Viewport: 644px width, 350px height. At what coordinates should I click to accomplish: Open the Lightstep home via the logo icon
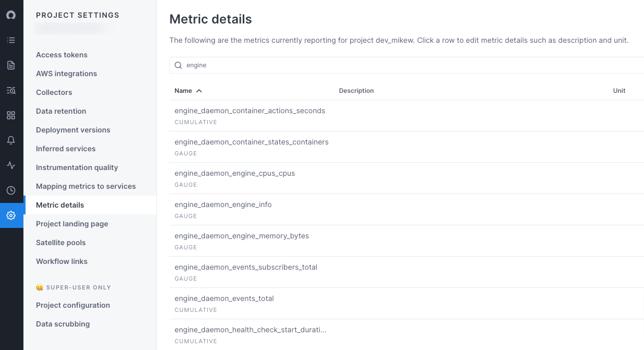pos(11,15)
